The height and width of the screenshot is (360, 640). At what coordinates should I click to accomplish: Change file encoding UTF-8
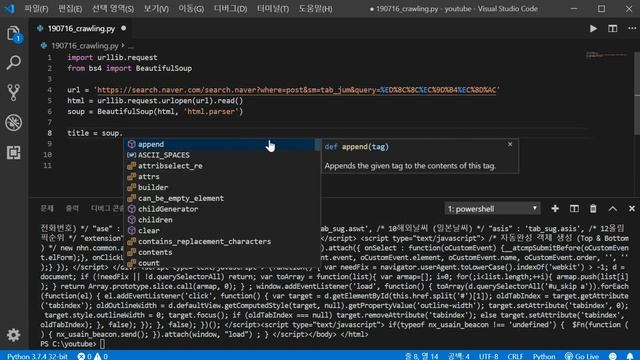click(489, 356)
